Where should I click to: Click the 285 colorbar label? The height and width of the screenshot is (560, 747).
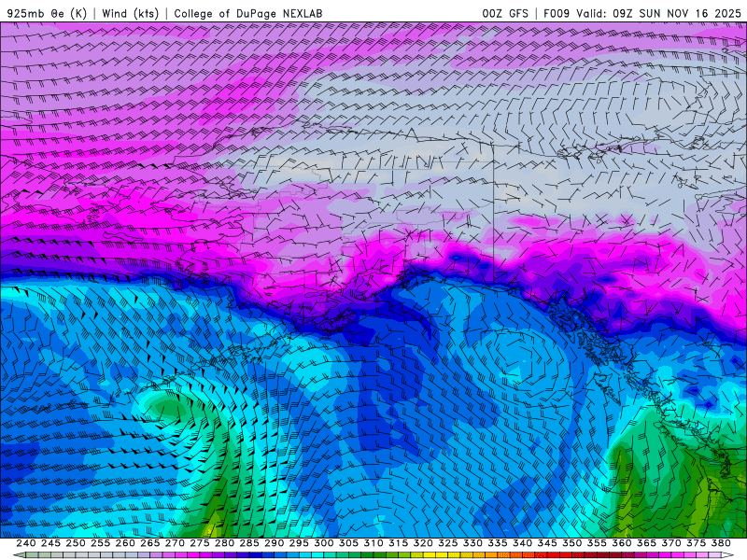point(249,543)
